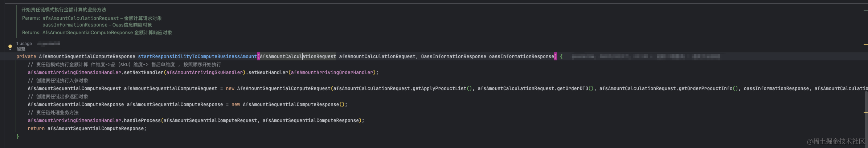The width and height of the screenshot is (868, 148).
Task: Click the handleProcess method call
Action: 142,121
